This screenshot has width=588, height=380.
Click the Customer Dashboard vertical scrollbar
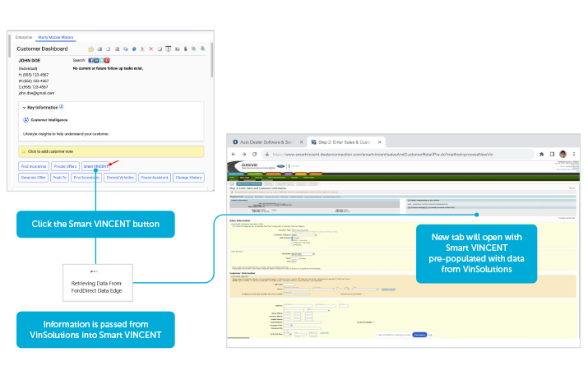[x=212, y=60]
